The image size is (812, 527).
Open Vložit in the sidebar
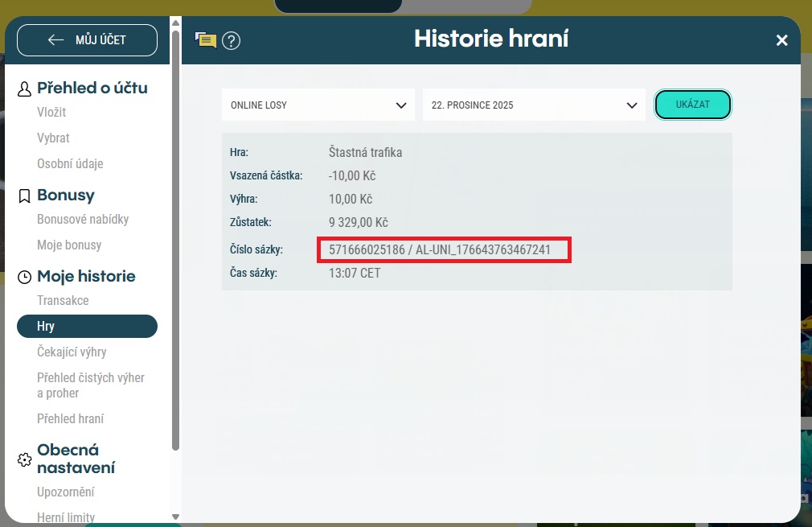click(x=51, y=113)
